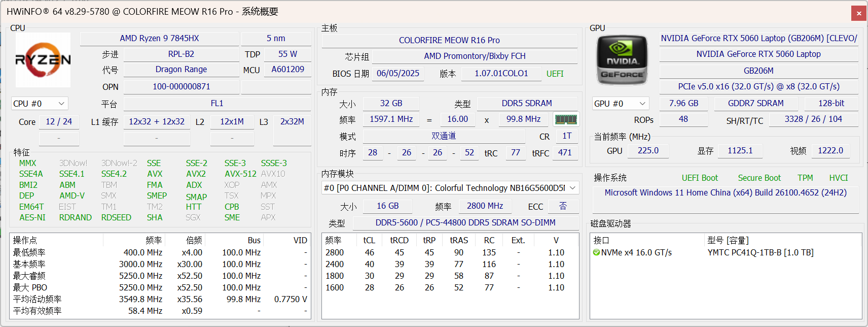868x327 pixels.
Task: Select the YMTC PC41Q-1TB-B drive entry
Action: coord(760,253)
